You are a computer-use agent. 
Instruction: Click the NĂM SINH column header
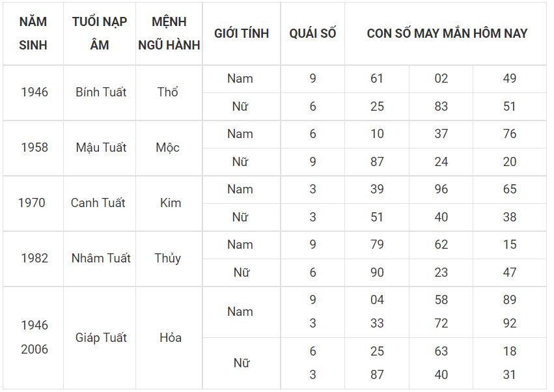coord(33,33)
